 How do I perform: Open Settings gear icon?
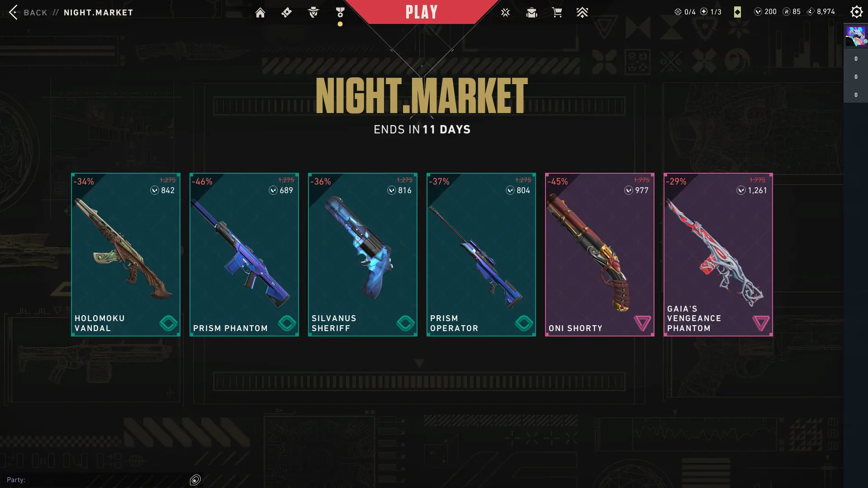(x=856, y=12)
